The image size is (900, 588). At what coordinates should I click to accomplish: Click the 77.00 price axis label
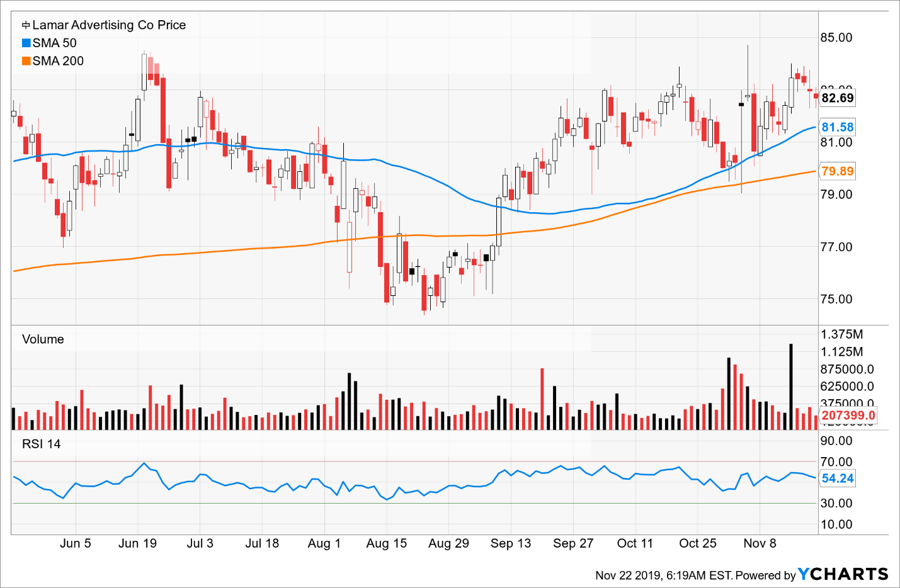pos(836,247)
